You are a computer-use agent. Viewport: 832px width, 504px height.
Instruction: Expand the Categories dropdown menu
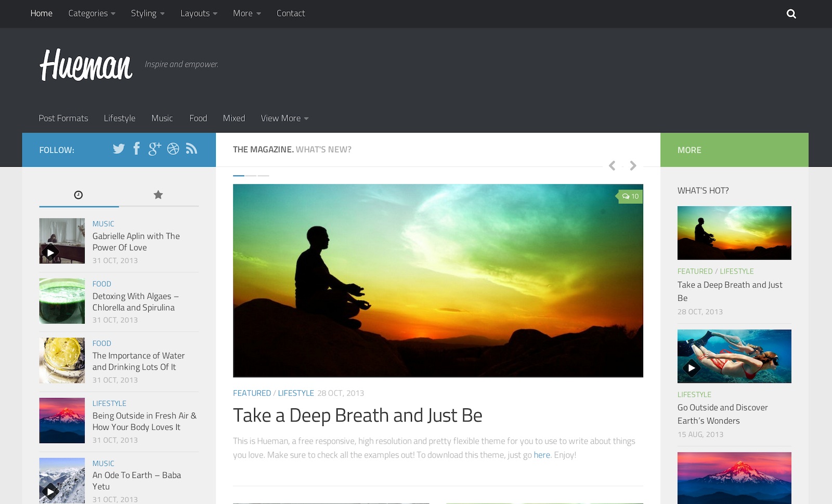click(92, 14)
